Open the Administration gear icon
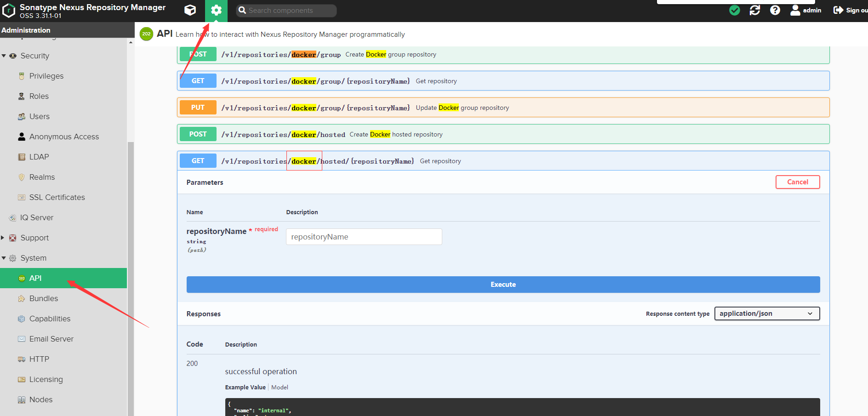The image size is (868, 416). tap(216, 11)
